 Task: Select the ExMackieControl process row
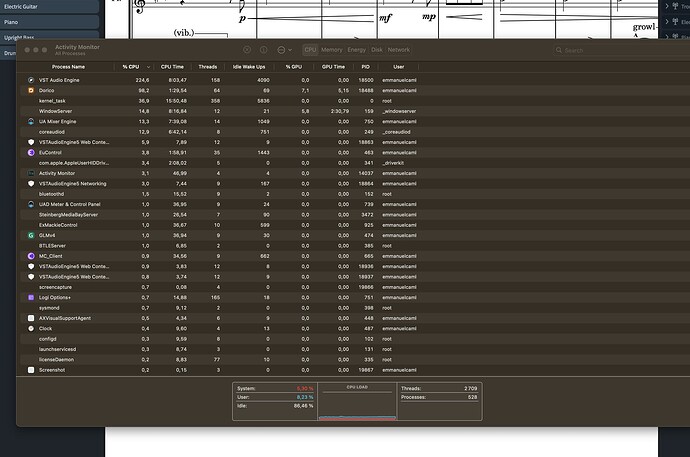coord(353,225)
